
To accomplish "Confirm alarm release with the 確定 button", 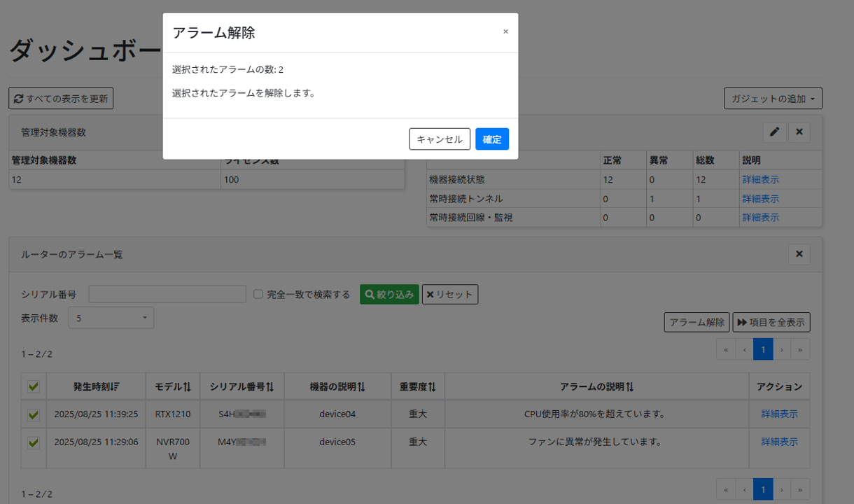I will point(491,139).
